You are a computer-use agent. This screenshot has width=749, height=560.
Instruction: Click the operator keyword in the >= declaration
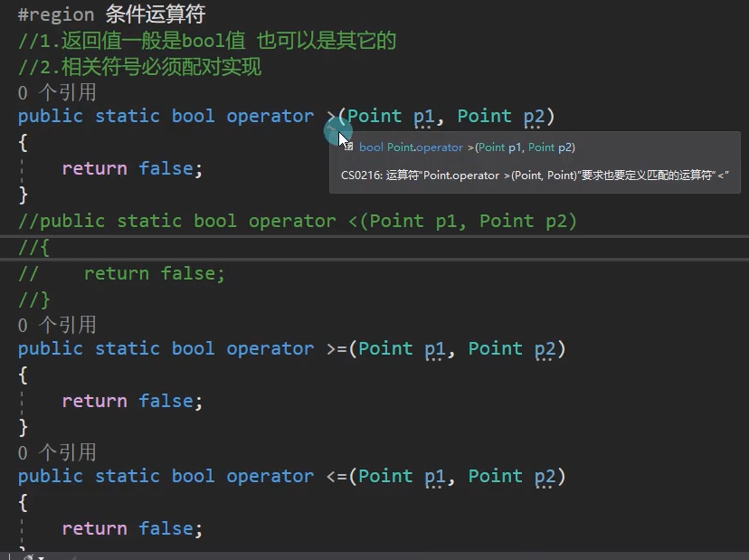pyautogui.click(x=270, y=348)
